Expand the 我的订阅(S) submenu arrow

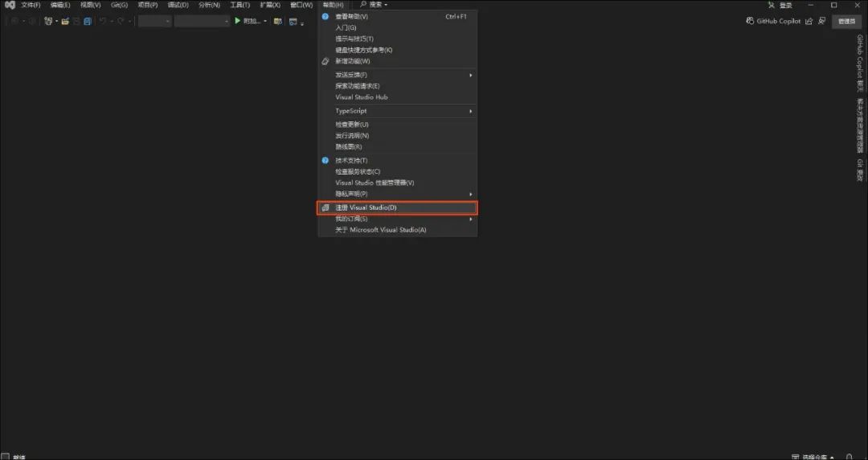pos(471,219)
